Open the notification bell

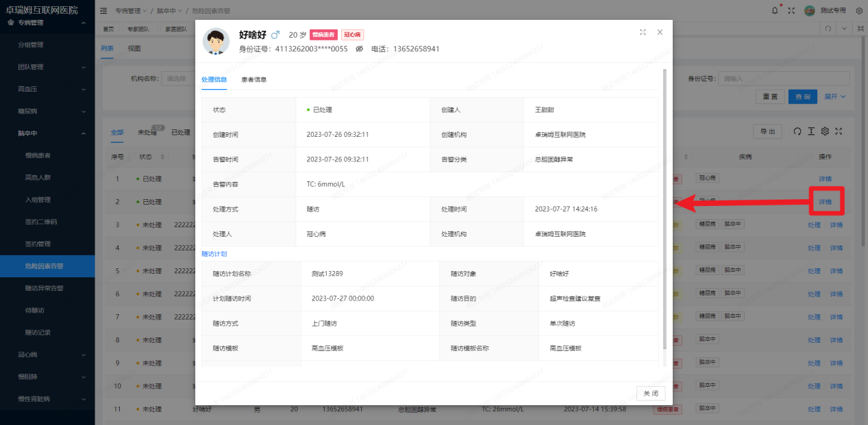point(775,10)
